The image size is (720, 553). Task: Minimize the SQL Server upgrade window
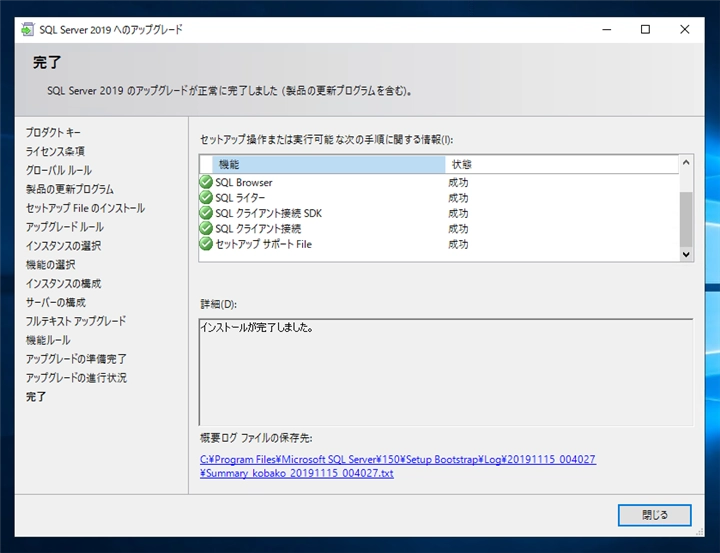607,29
